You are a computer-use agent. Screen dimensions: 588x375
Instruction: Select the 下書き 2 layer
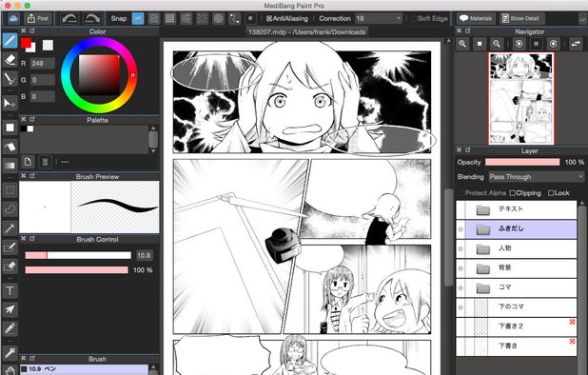point(516,326)
